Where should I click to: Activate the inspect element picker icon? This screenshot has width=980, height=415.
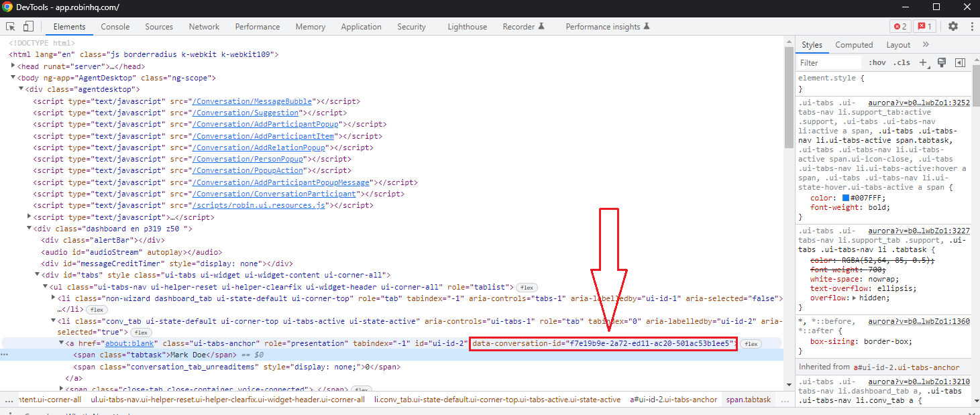[x=11, y=27]
